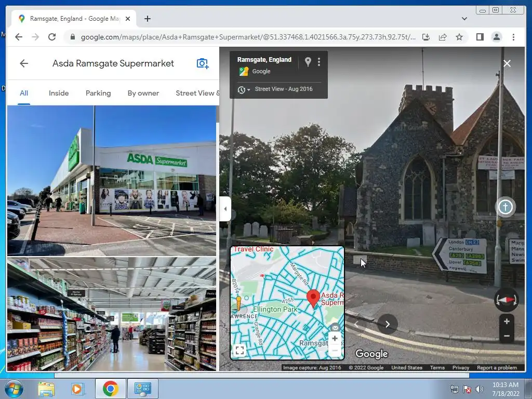This screenshot has height=399, width=532.
Task: Open File Explorer from taskbar
Action: (x=46, y=389)
